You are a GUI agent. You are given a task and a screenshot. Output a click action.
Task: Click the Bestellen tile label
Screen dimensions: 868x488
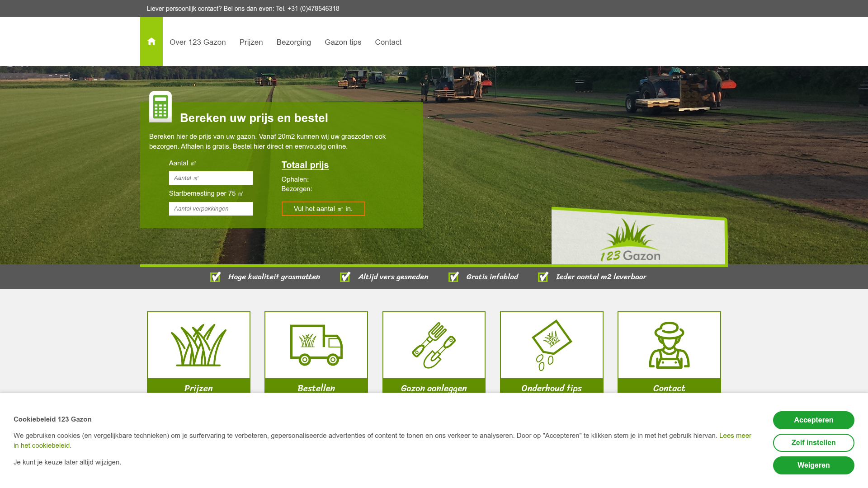[x=316, y=388]
